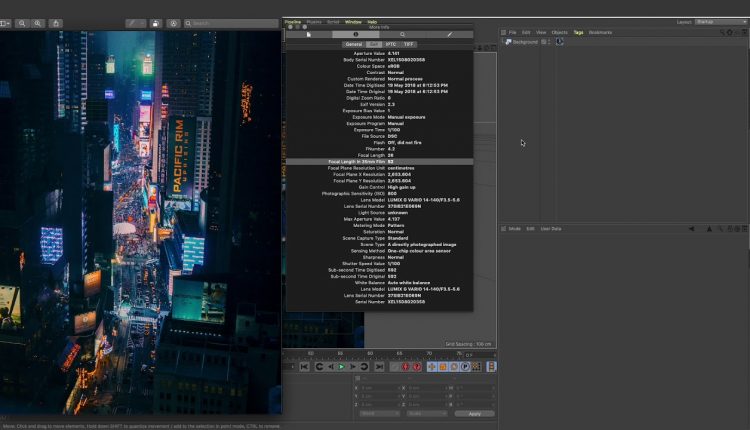Image resolution: width=750 pixels, height=430 pixels.
Task: Switch to the IPTC tab
Action: (x=391, y=44)
